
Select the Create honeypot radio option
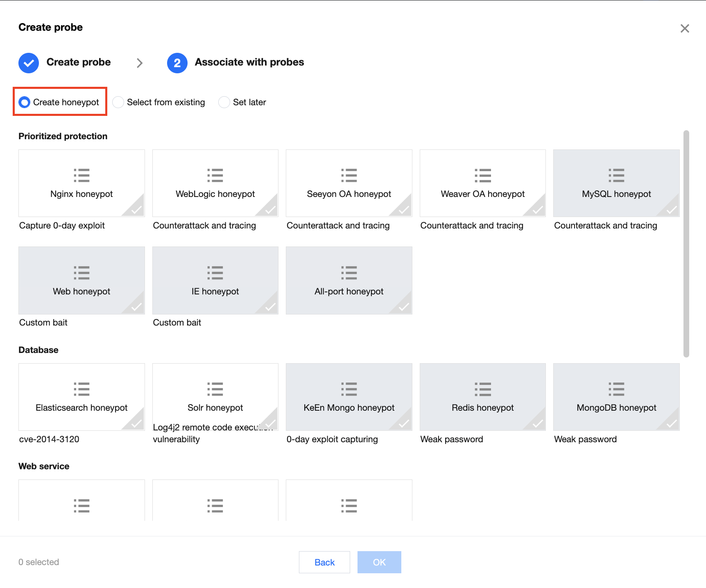tap(25, 102)
